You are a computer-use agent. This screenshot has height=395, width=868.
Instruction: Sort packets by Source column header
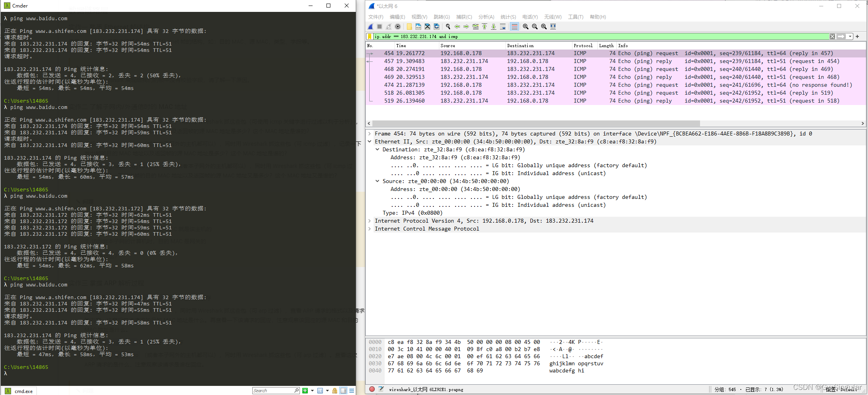coord(472,46)
